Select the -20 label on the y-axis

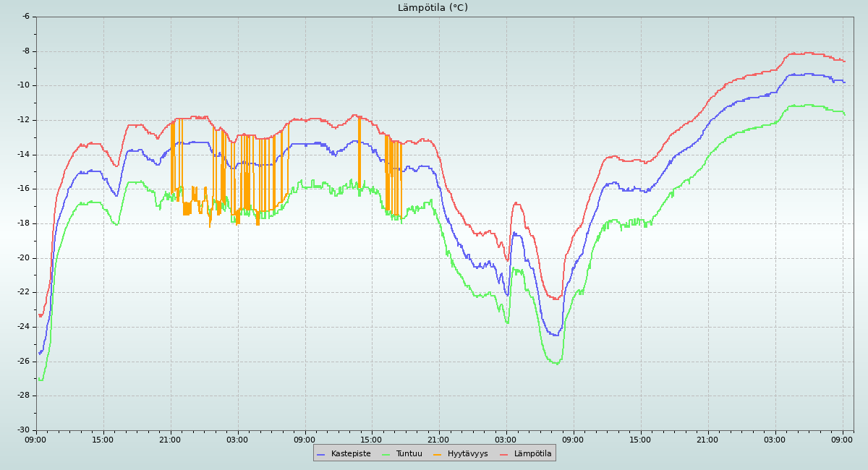(22, 258)
